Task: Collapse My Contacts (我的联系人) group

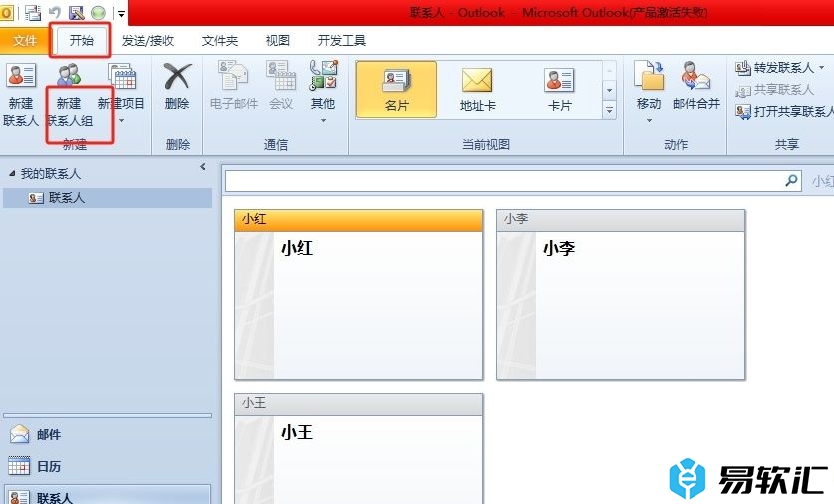Action: coord(12,174)
